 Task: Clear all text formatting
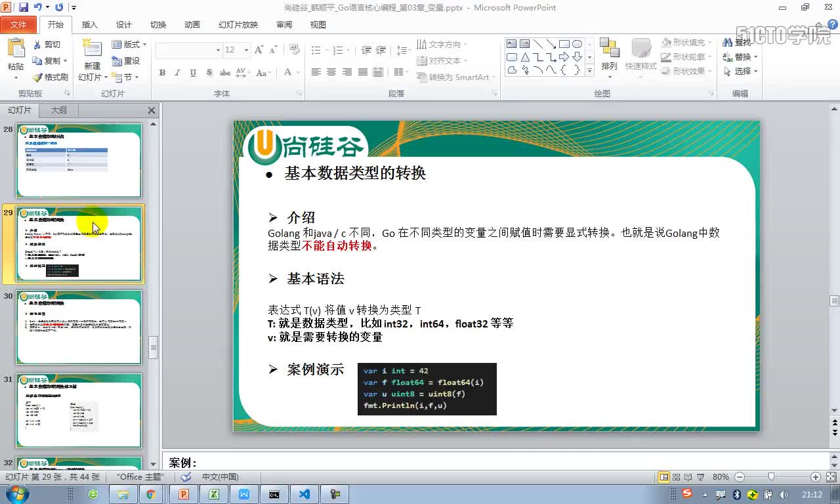(294, 50)
